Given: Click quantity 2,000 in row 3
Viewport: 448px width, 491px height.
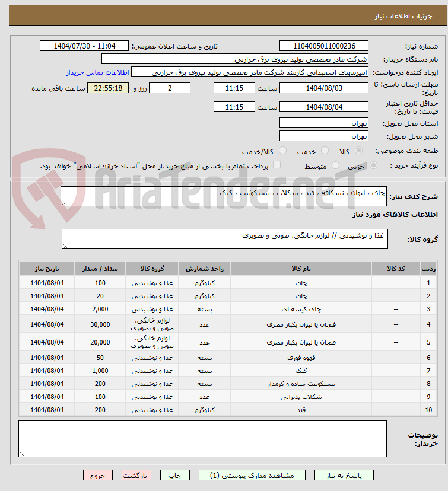Looking at the screenshot, I should 100,309.
